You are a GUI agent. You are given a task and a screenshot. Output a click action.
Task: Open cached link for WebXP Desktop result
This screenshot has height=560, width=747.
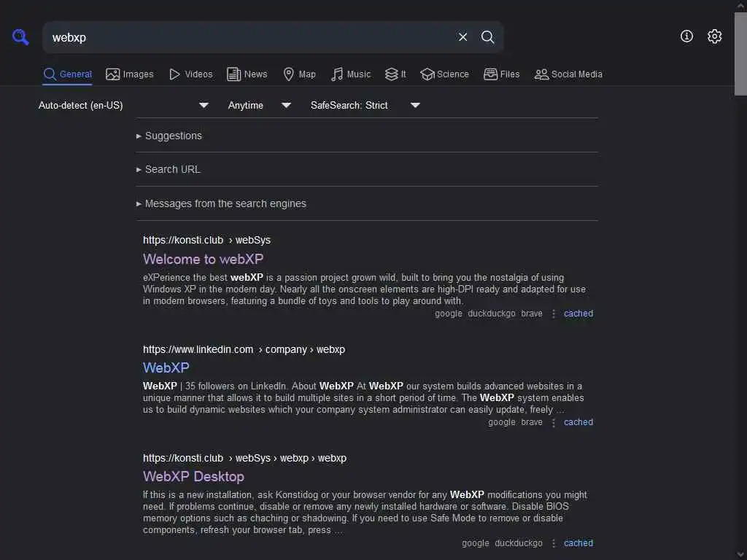[578, 542]
